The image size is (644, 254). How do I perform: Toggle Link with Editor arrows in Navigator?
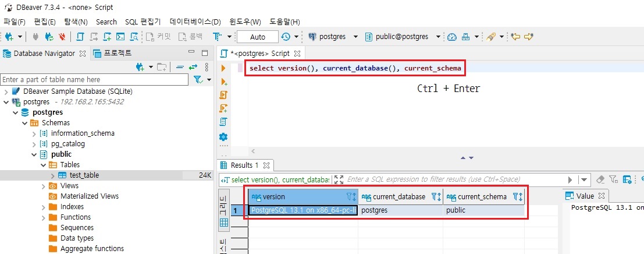click(x=193, y=67)
